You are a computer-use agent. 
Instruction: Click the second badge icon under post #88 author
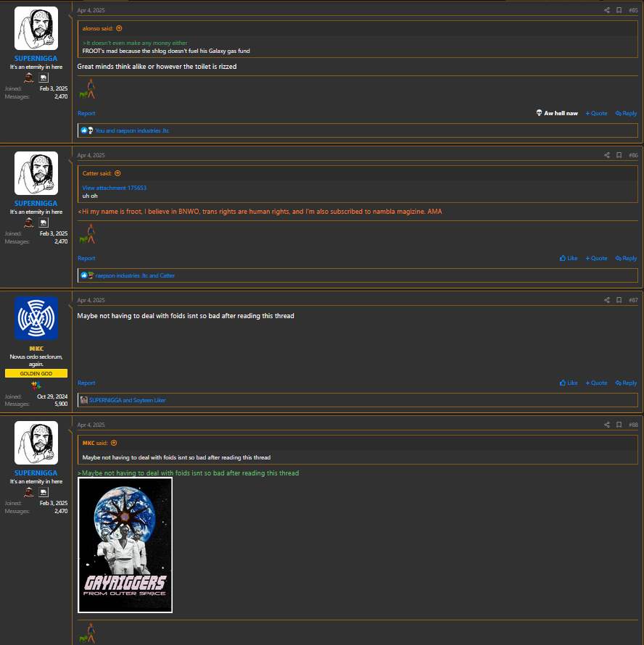44,492
